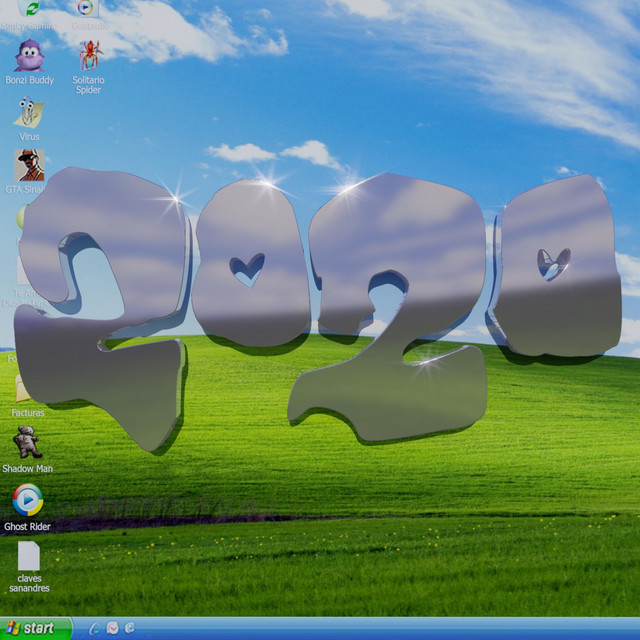640x640 pixels.
Task: Open the Ghost Rider media shortcut
Action: [x=27, y=500]
